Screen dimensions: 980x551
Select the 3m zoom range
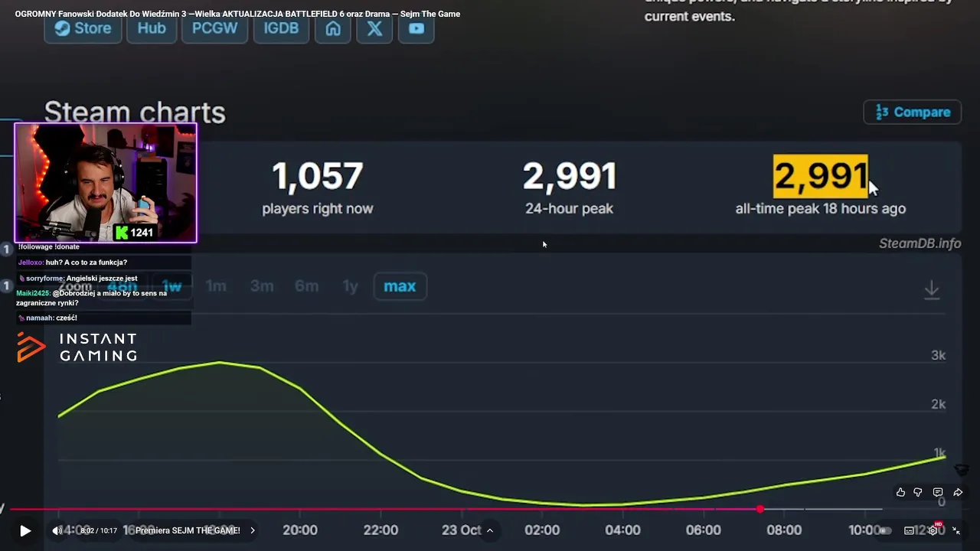tap(262, 286)
